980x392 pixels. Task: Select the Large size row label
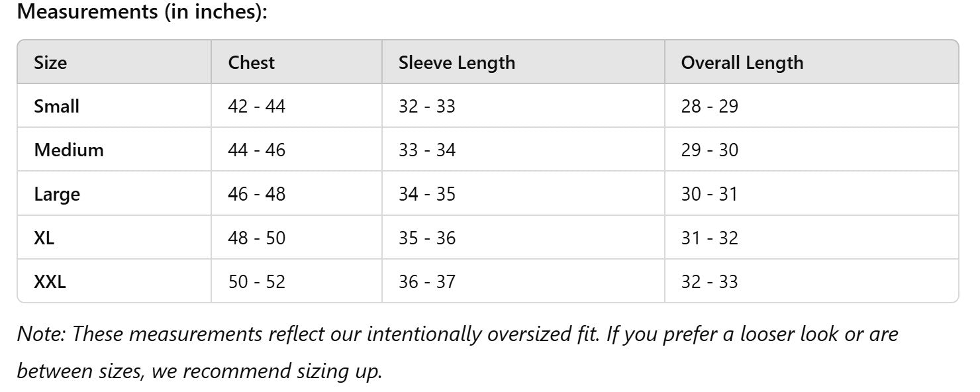coord(56,194)
